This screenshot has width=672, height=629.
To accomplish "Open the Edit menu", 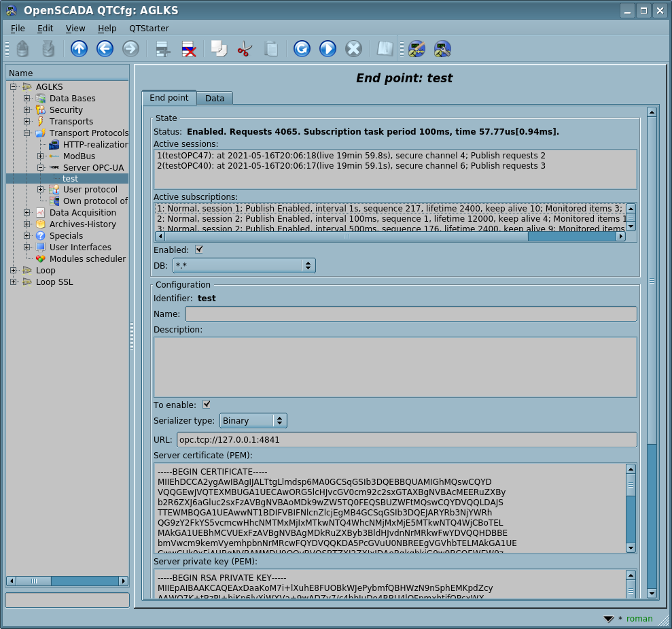I will (x=45, y=29).
